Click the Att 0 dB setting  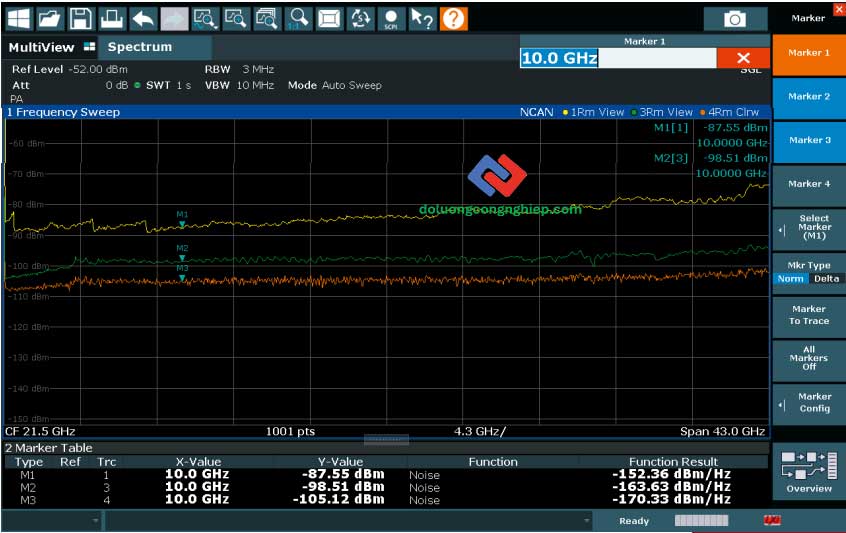70,85
